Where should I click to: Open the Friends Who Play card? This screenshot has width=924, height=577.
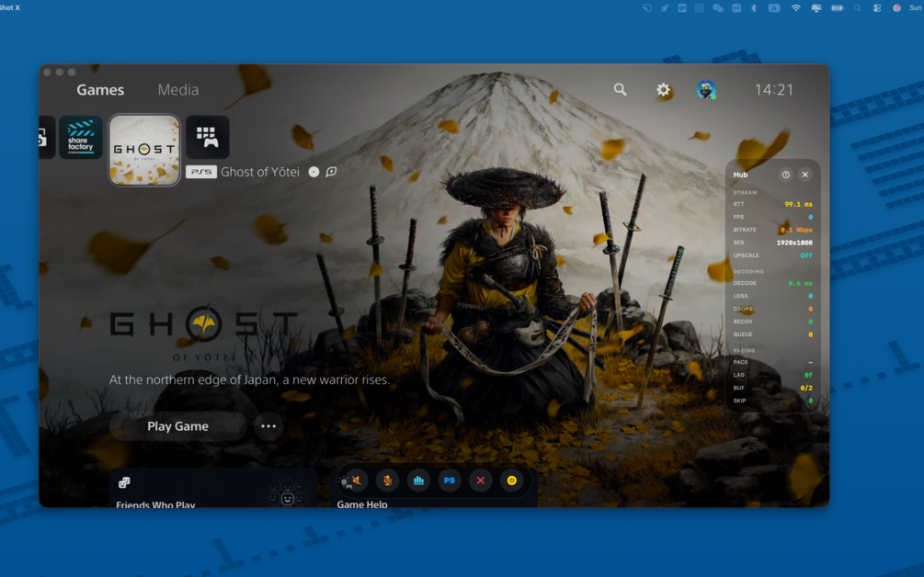click(213, 488)
